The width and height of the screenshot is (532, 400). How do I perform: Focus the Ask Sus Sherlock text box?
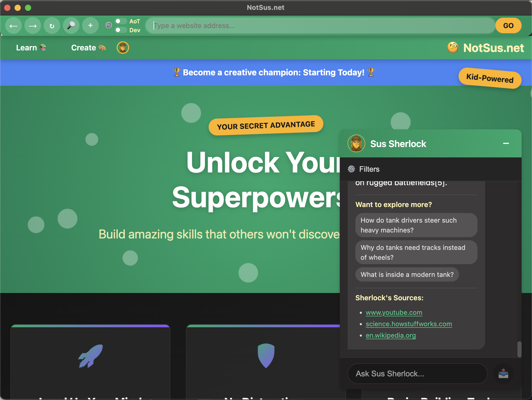pyautogui.click(x=417, y=374)
